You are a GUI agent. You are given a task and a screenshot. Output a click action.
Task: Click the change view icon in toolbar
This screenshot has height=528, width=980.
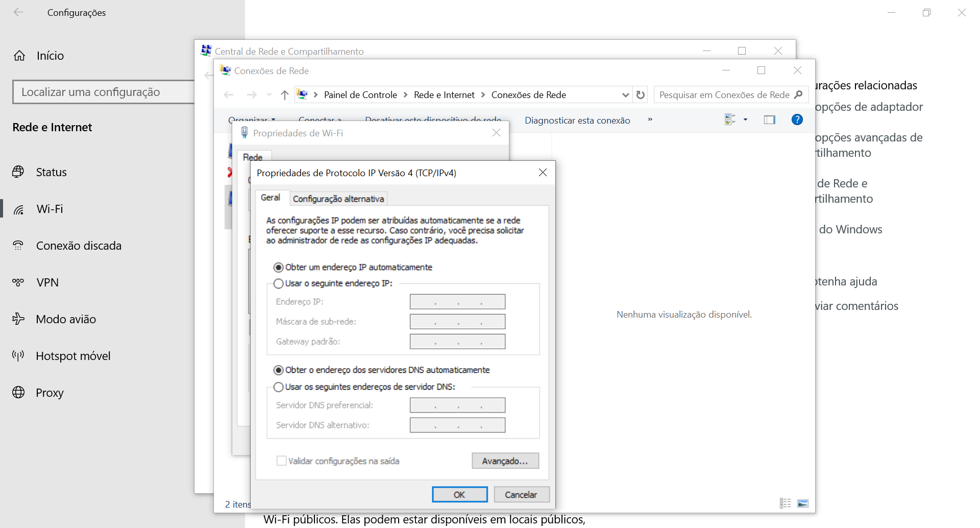730,119
